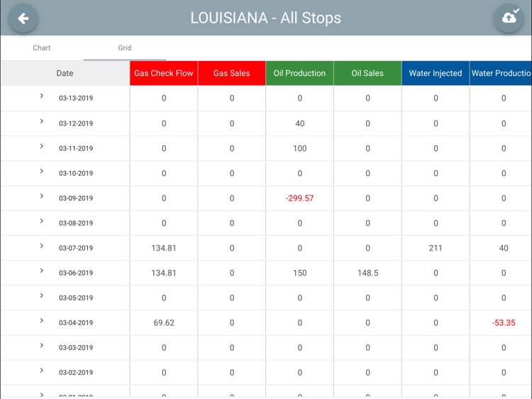Click Oil Production value 100 on 03-11-2019
This screenshot has width=532, height=399.
tap(299, 148)
